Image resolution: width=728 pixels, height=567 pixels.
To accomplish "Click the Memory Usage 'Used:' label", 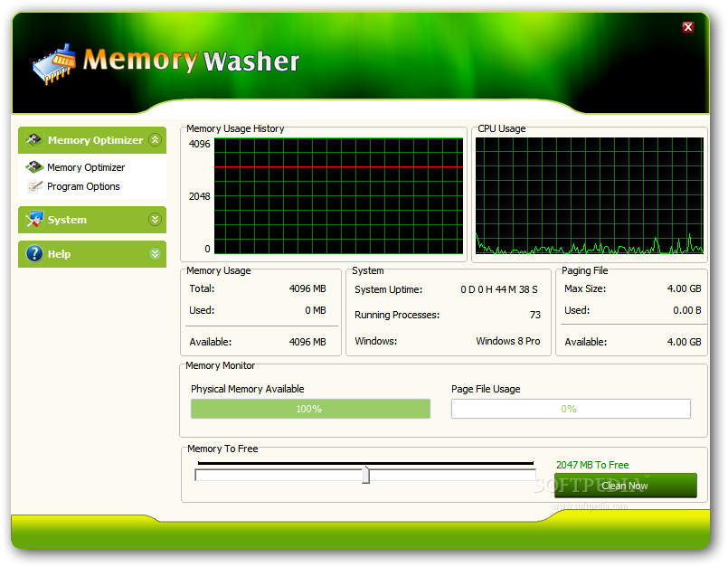I will [x=202, y=310].
